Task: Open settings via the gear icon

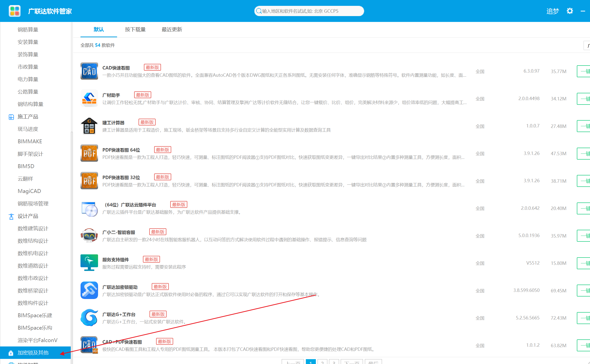Action: click(570, 11)
